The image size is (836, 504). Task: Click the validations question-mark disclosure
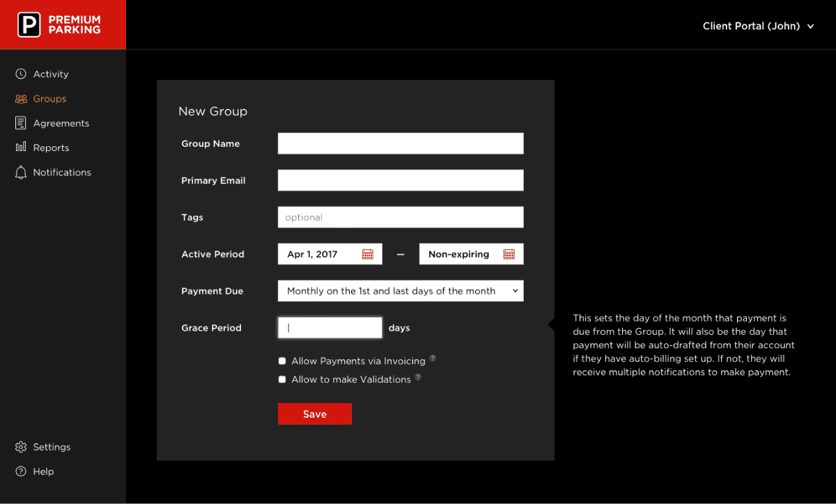417,376
